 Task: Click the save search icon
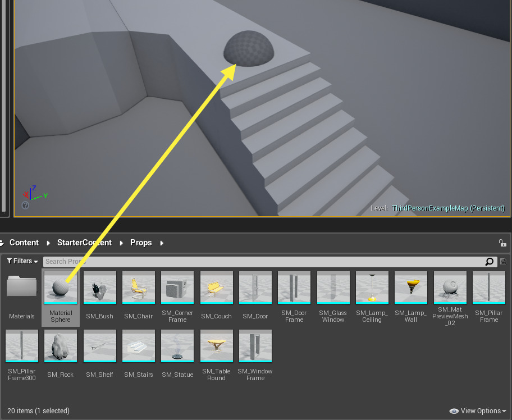point(503,261)
